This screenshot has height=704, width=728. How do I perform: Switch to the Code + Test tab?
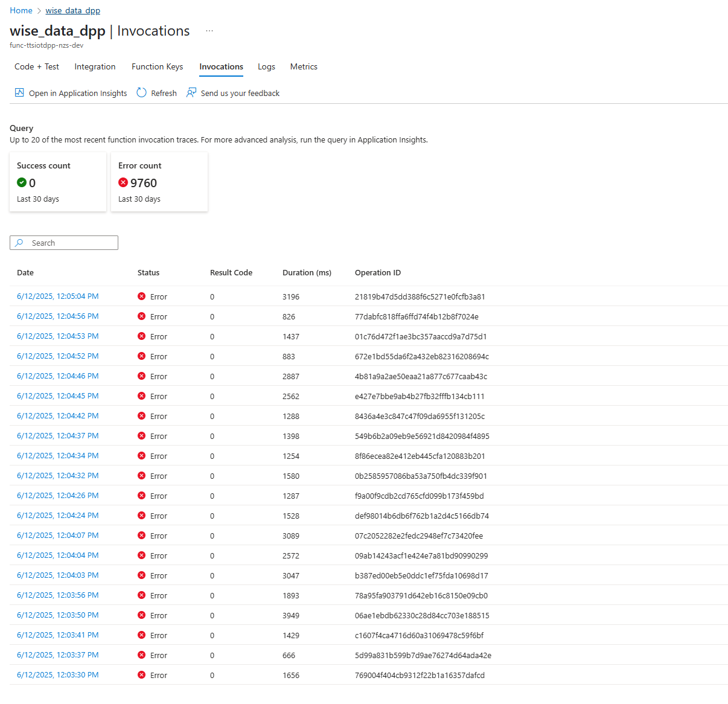tap(37, 66)
